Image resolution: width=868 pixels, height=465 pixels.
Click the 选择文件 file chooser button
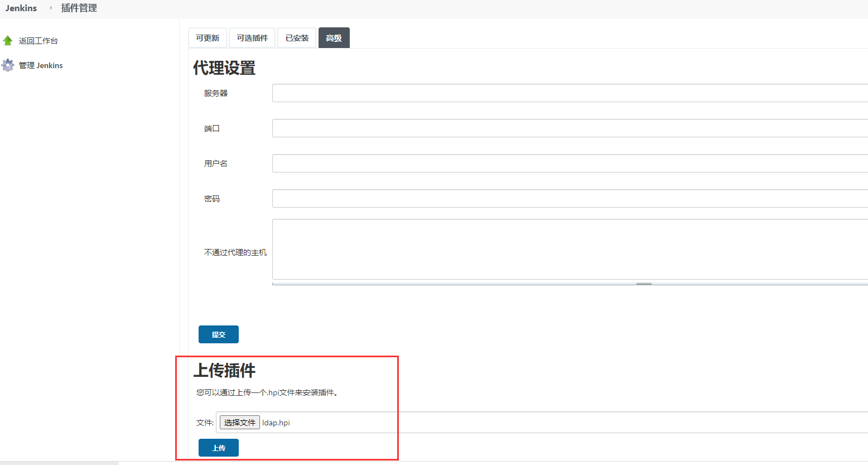click(239, 423)
